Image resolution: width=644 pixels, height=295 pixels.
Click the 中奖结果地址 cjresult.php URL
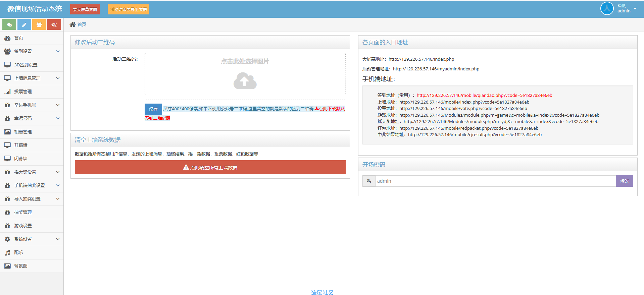tap(475, 134)
